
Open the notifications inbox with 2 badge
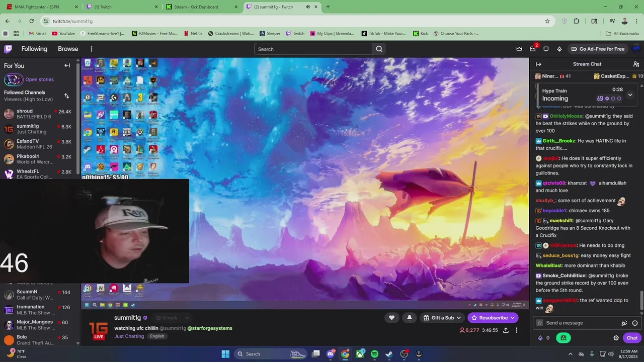point(533,49)
